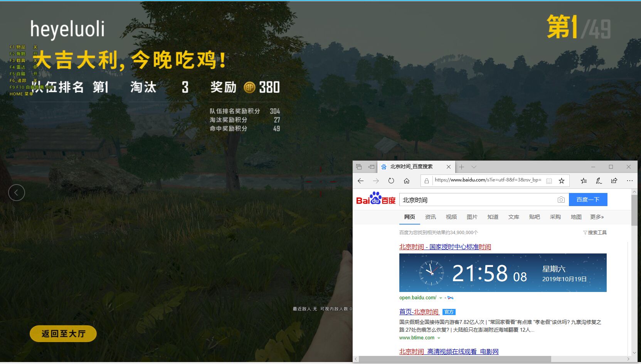This screenshot has width=641, height=364.
Task: Click the Baidu favicon on the tab
Action: tap(384, 167)
